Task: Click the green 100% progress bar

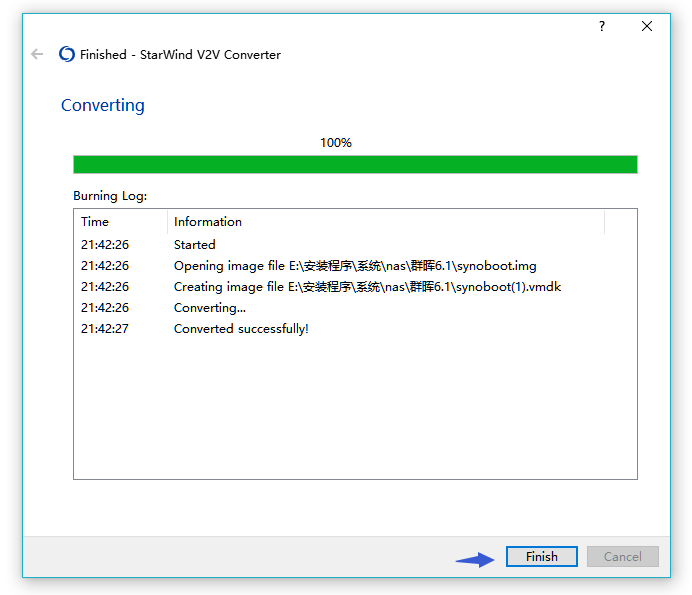Action: pos(355,164)
